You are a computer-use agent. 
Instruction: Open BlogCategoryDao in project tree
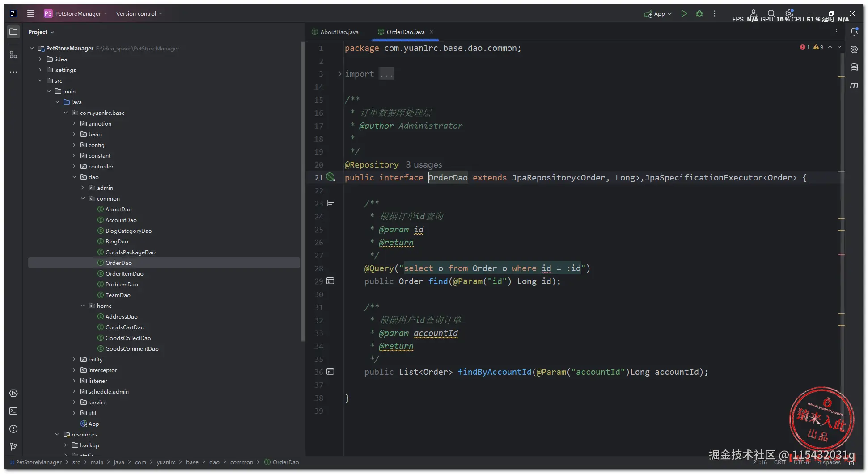pos(124,231)
